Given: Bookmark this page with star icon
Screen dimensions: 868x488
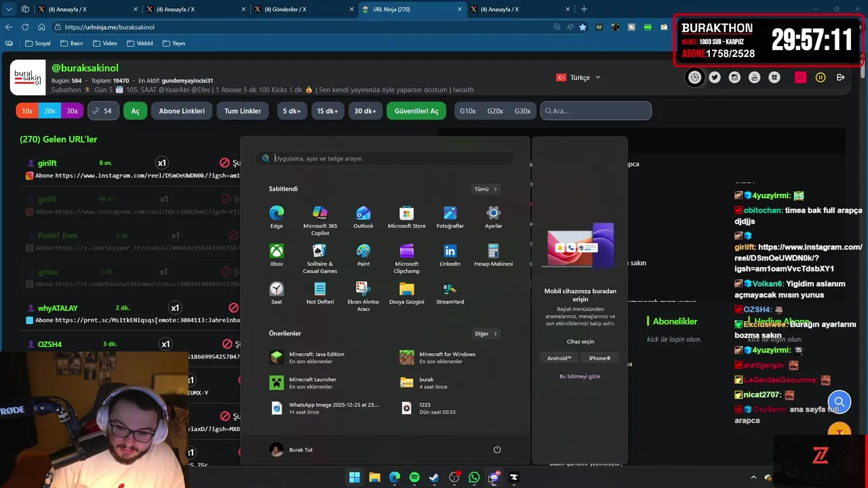Looking at the screenshot, I should 583,27.
